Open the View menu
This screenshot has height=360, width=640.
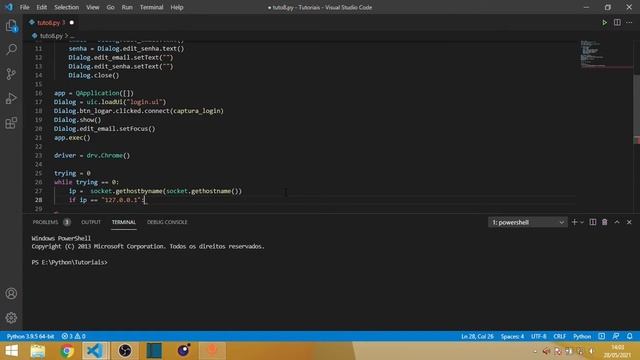93,7
